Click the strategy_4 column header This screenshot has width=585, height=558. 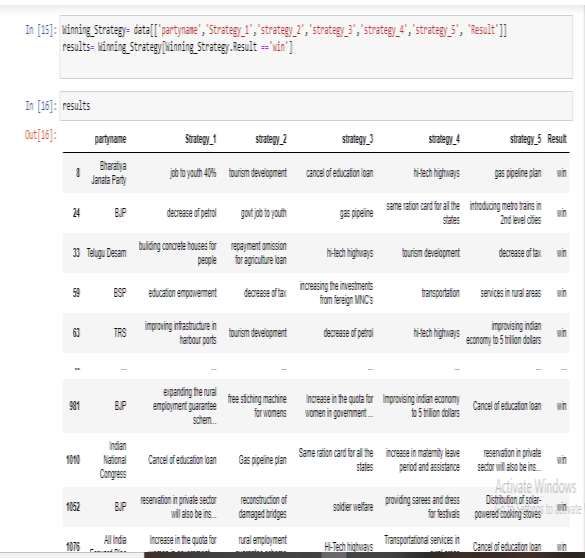444,139
